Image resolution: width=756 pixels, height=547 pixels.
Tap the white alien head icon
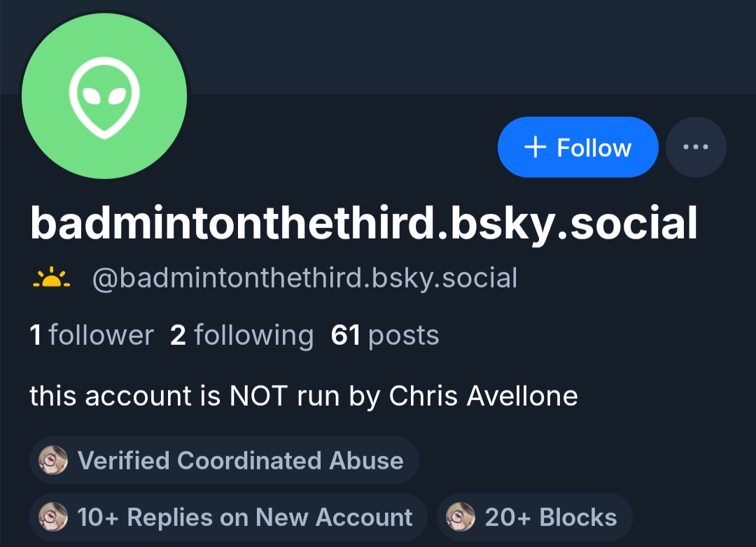pos(104,98)
